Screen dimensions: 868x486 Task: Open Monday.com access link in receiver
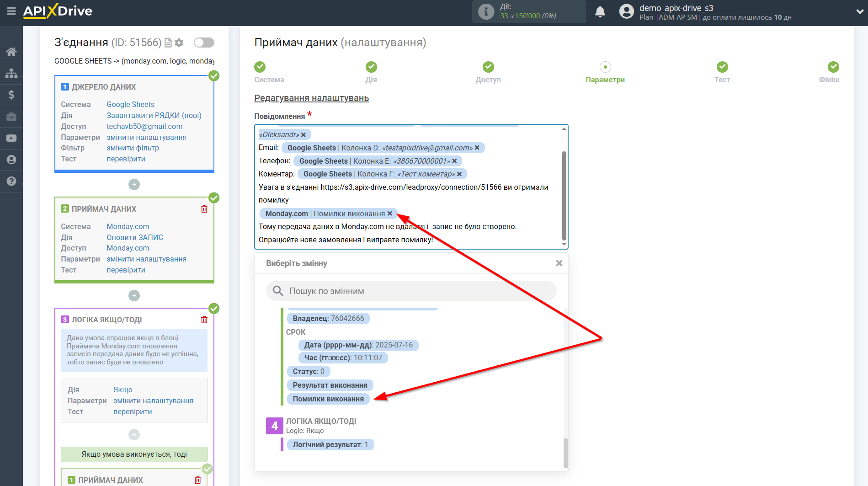click(x=128, y=248)
